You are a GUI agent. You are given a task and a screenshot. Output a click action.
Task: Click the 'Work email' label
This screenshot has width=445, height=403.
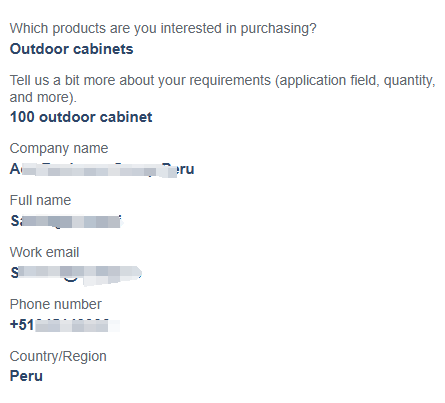point(44,252)
